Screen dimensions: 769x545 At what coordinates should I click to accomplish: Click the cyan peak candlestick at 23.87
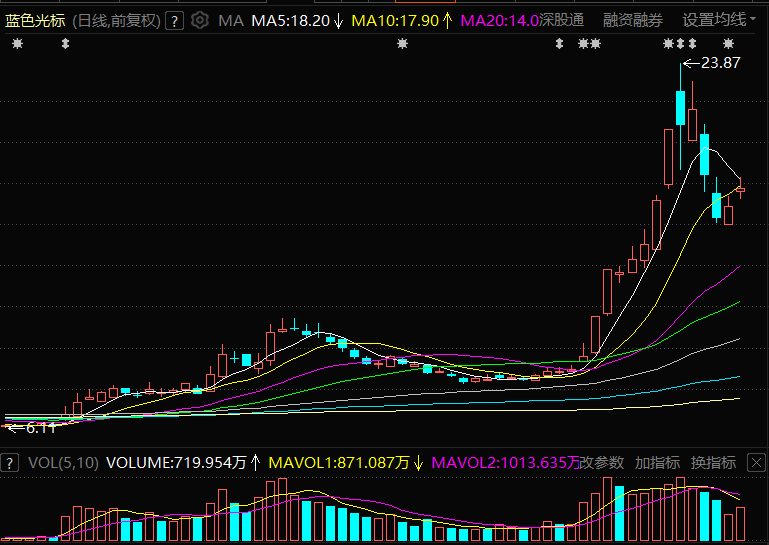click(x=680, y=107)
